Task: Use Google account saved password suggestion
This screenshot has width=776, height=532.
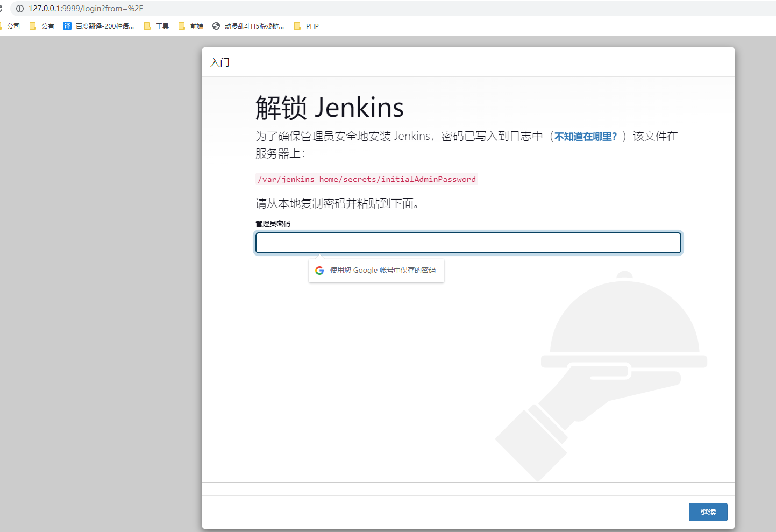Action: [376, 271]
